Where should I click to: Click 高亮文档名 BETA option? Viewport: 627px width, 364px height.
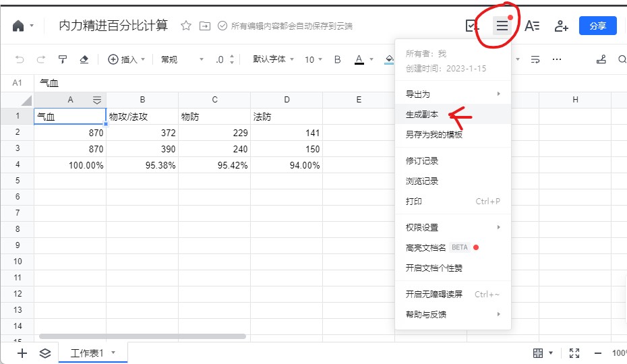point(452,247)
